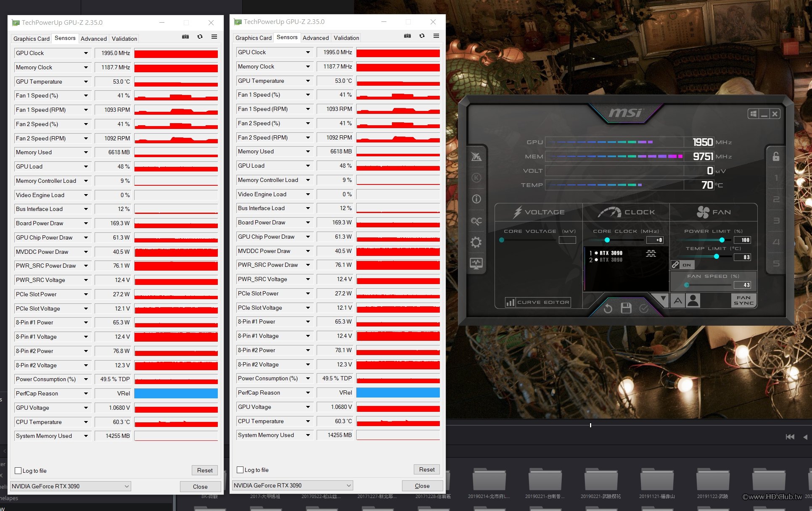Image resolution: width=812 pixels, height=511 pixels.
Task: Click the refresh icon in left GPU-Z window
Action: pyautogui.click(x=200, y=37)
